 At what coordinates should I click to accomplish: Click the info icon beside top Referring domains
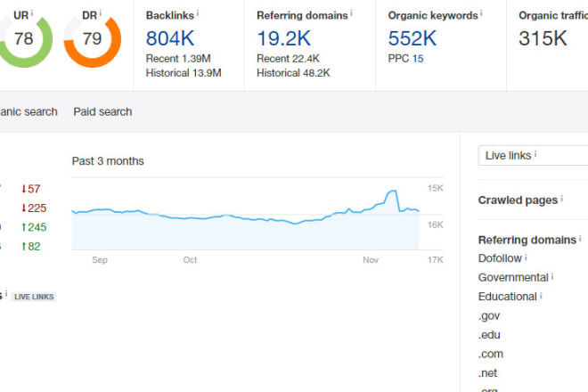coord(351,13)
